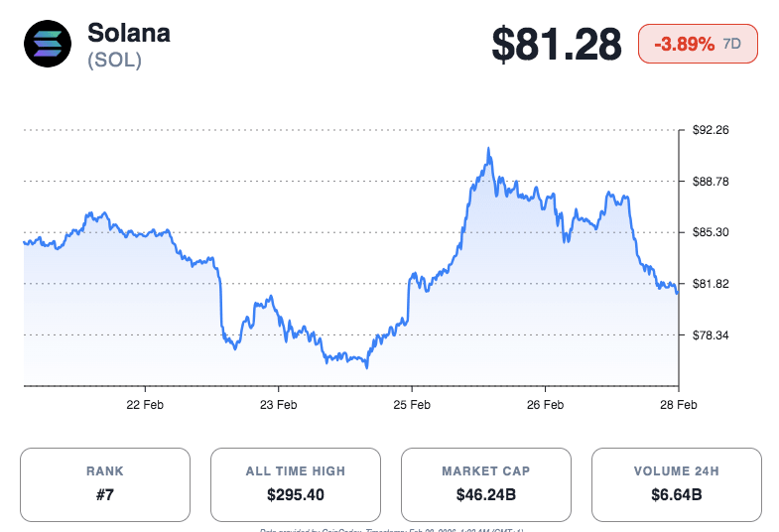The image size is (779, 532).
Task: Click the $92.26 price axis label
Action: pyautogui.click(x=711, y=130)
